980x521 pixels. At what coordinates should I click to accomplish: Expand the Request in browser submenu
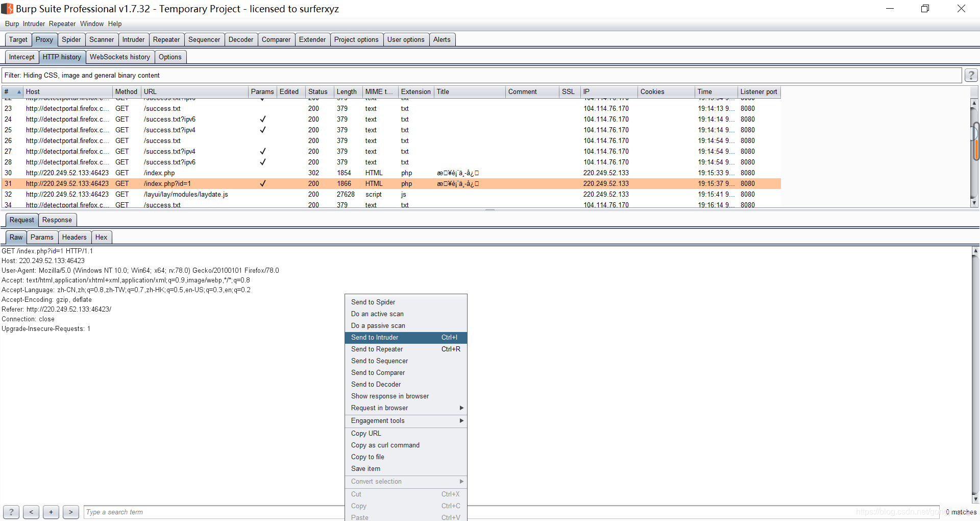tap(461, 408)
